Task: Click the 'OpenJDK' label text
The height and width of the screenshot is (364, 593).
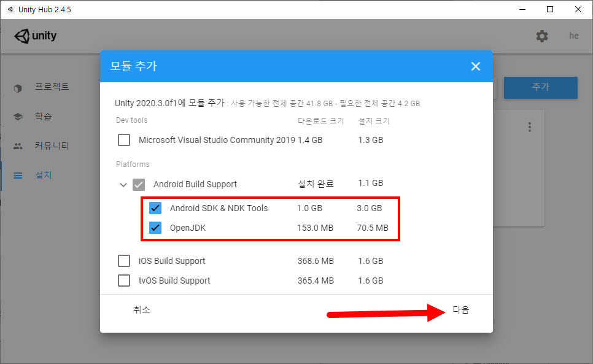Action: [188, 228]
